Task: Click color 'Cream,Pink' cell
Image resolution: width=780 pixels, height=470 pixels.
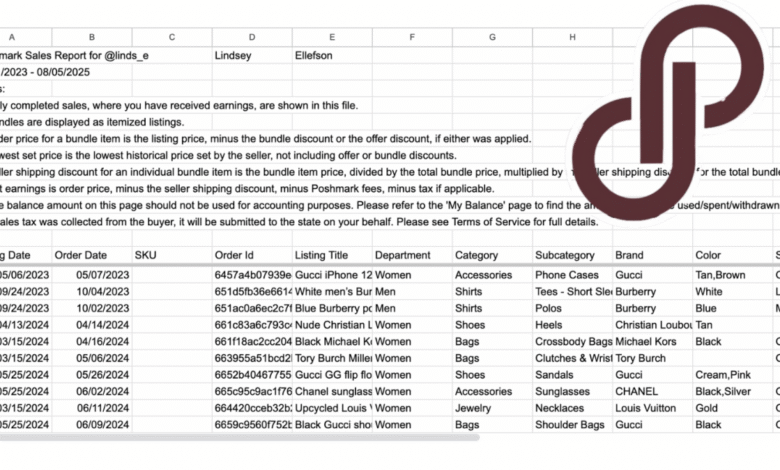Action: point(733,375)
